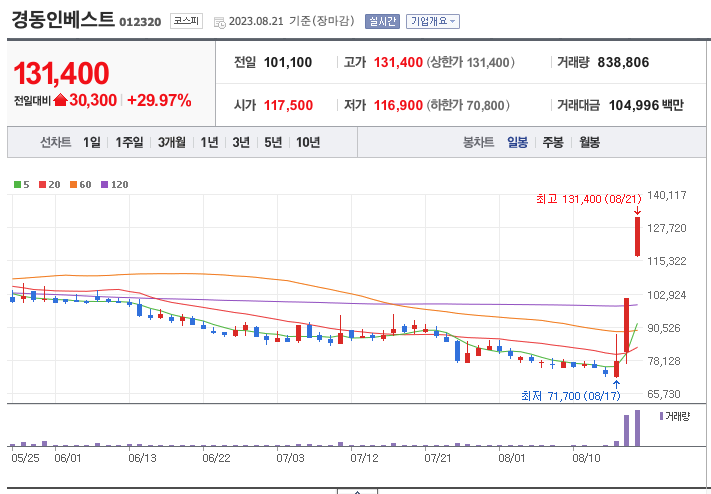Select the 5년 line chart period
This screenshot has width=711, height=494.
(x=273, y=142)
